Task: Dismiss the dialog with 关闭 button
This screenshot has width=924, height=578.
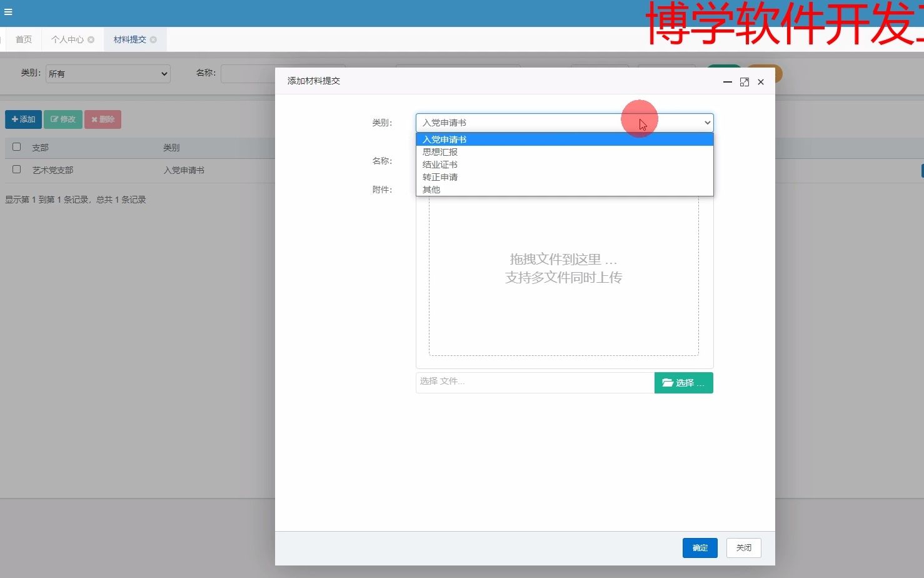Action: 744,548
